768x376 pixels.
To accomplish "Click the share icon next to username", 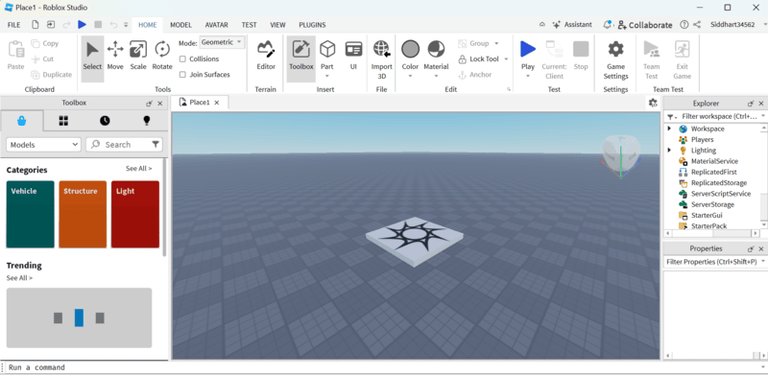I will pos(697,24).
